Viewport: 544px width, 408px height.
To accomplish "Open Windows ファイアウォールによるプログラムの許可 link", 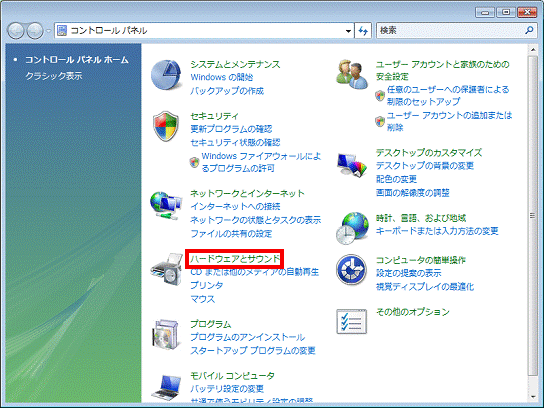I will 261,162.
